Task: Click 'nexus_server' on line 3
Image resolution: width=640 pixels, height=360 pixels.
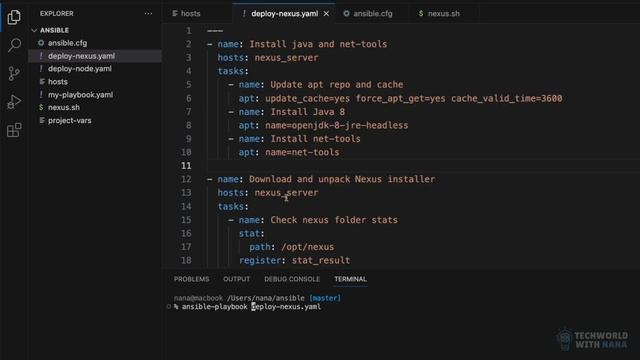Action: (x=286, y=58)
